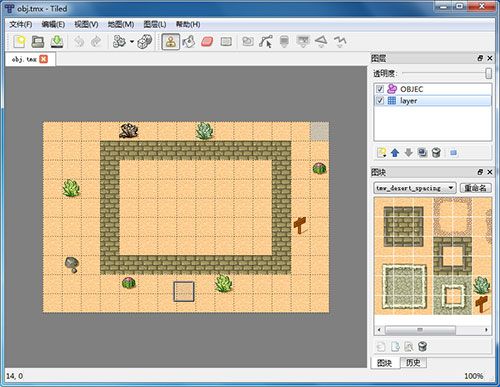Viewport: 500px width, 387px height.
Task: Select the Edit Polygons tool
Action: (266, 42)
